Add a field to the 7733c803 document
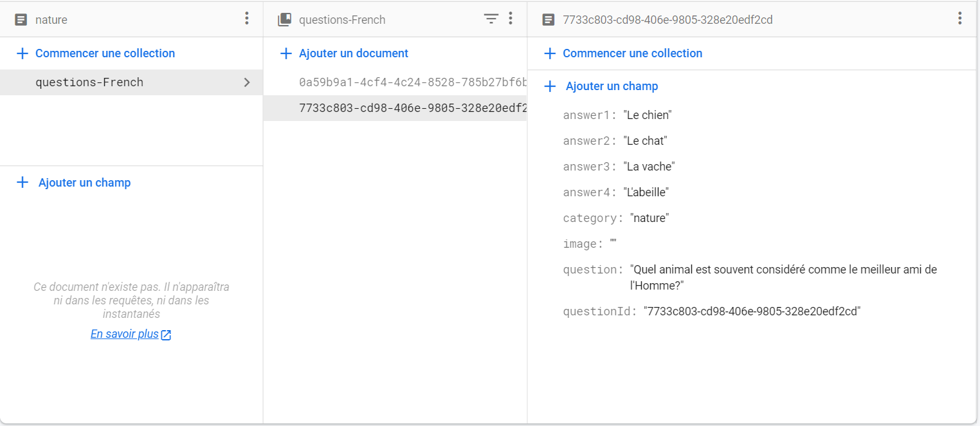The width and height of the screenshot is (980, 426). coord(612,86)
